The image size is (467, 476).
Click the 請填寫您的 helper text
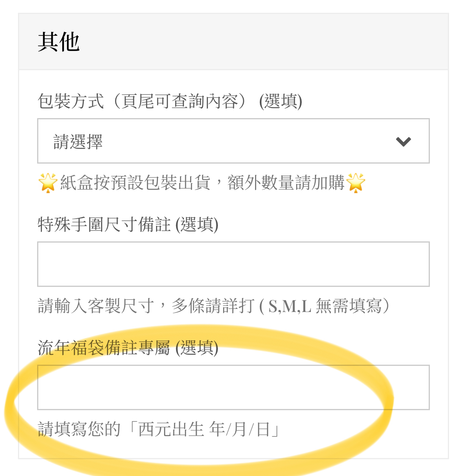point(79,430)
